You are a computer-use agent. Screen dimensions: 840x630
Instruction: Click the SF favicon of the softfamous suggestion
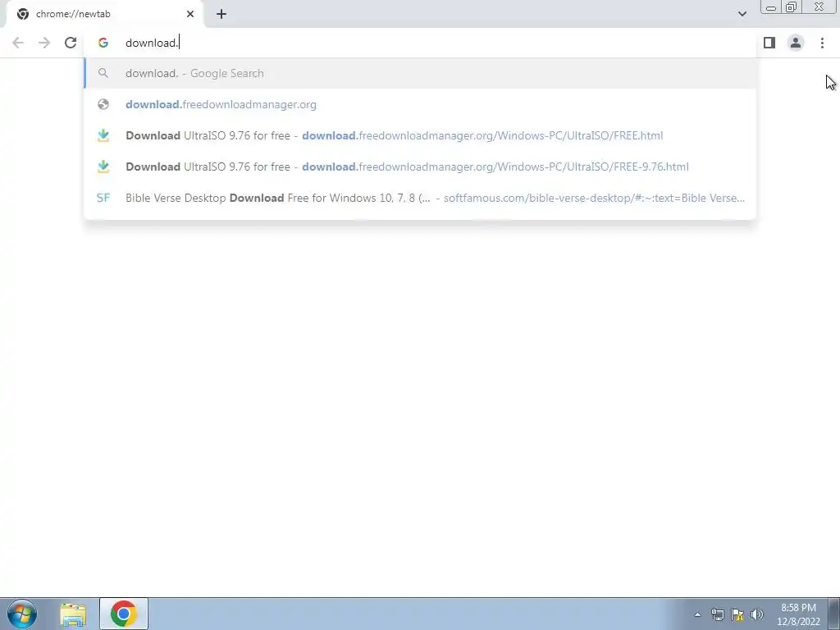(x=103, y=198)
